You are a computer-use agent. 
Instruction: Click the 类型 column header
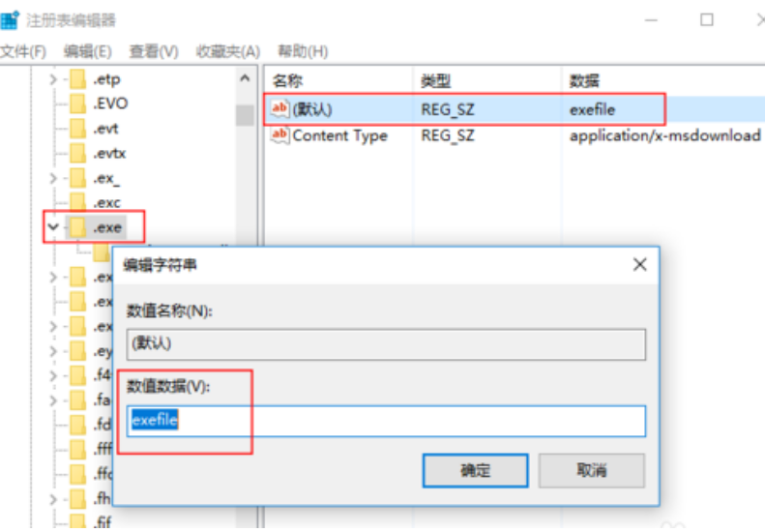[435, 80]
